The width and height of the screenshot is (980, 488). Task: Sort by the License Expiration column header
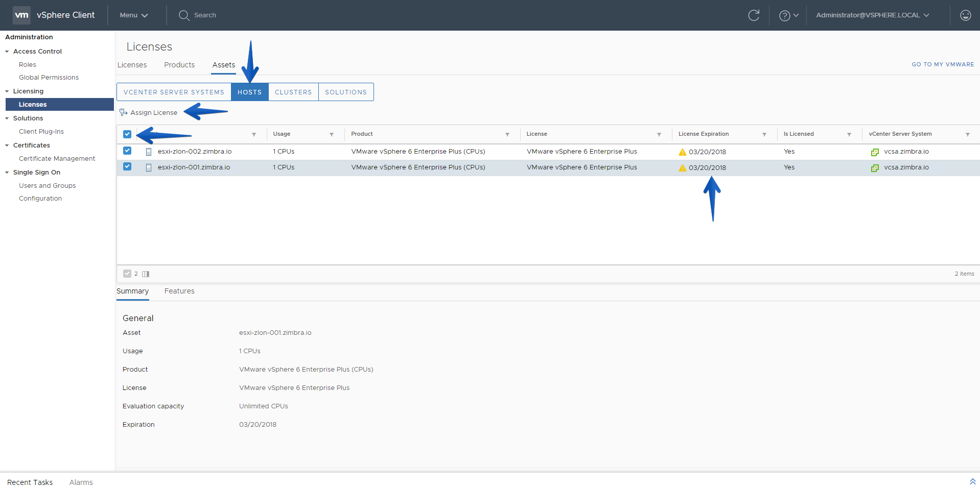coord(704,134)
